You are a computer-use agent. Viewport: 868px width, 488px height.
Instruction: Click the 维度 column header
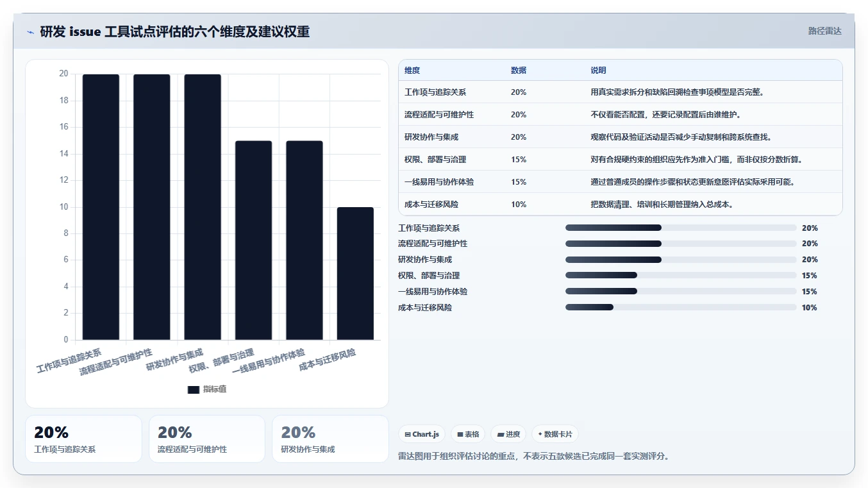click(x=412, y=71)
